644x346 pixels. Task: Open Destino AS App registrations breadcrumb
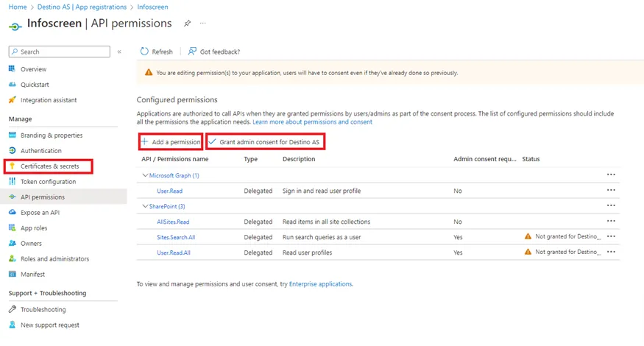82,7
